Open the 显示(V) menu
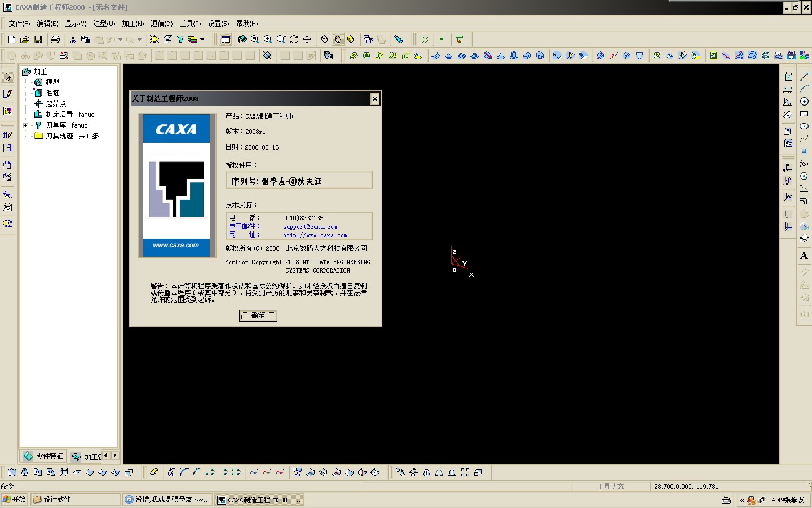812x508 pixels. (x=76, y=24)
